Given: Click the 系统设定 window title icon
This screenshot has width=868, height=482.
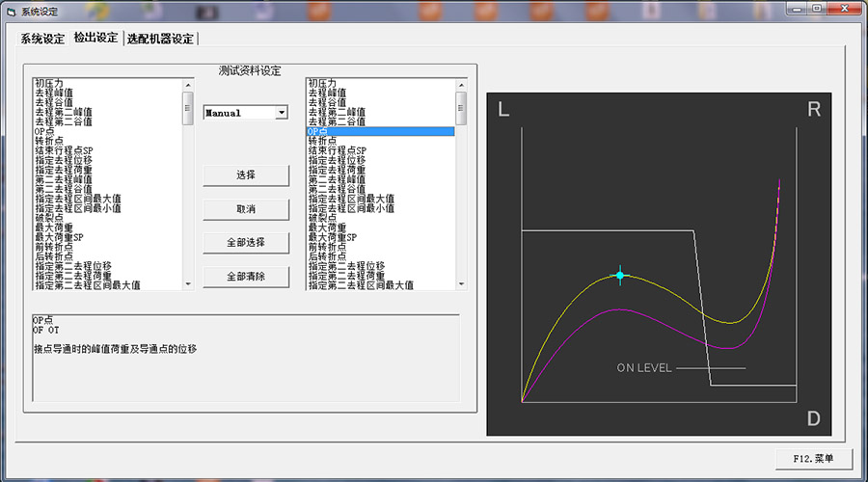Looking at the screenshot, I should [11, 12].
